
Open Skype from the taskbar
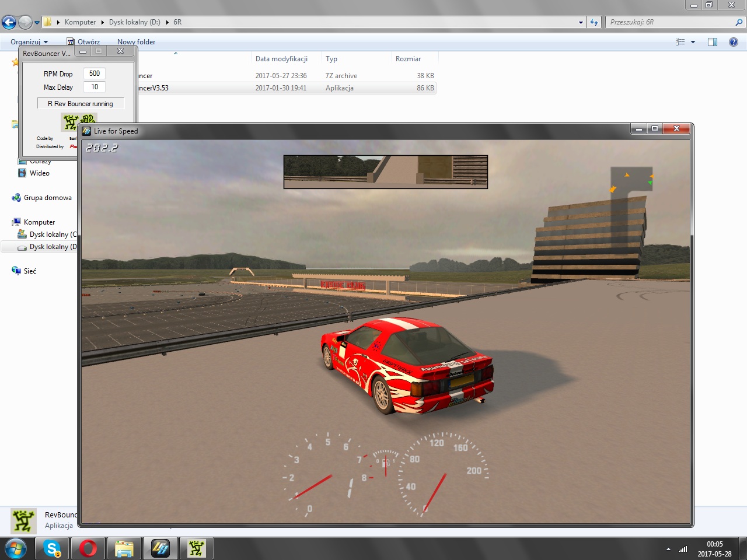pos(53,548)
